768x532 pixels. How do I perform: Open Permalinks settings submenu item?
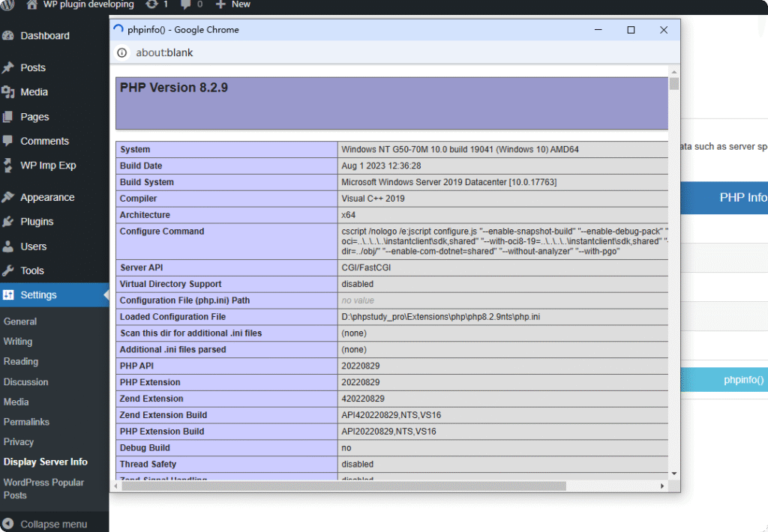(x=26, y=422)
